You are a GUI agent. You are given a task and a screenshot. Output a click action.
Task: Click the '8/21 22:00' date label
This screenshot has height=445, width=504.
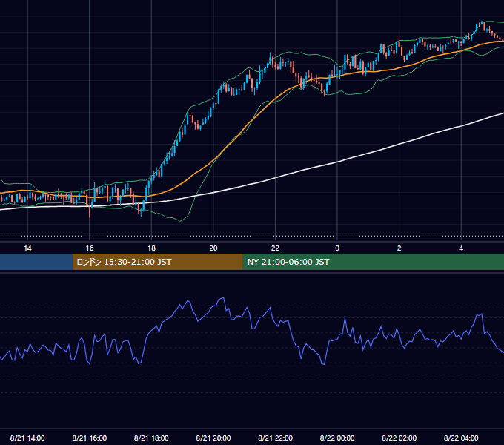[275, 438]
